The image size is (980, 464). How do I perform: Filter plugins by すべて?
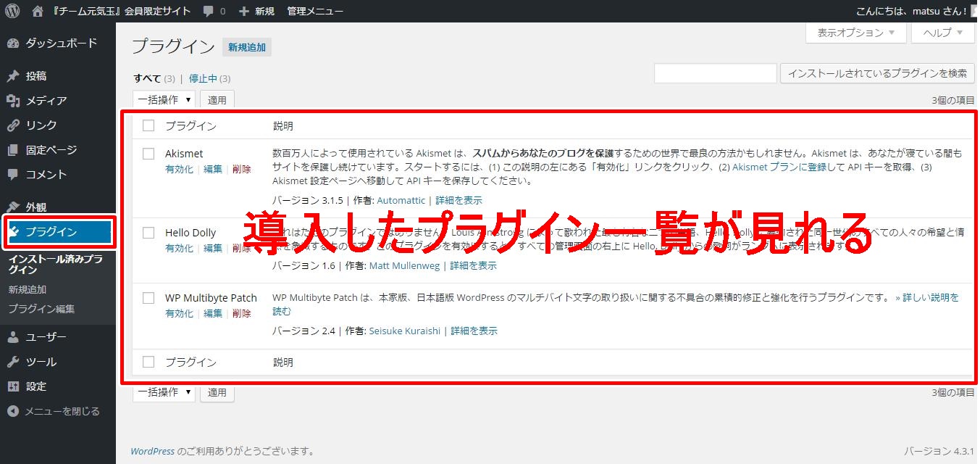pos(147,78)
